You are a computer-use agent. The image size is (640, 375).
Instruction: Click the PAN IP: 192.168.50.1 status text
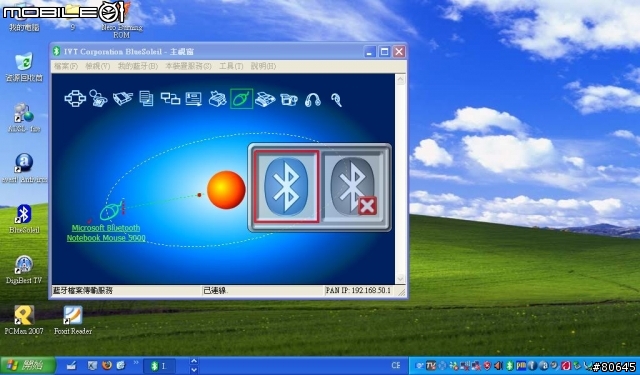click(358, 291)
